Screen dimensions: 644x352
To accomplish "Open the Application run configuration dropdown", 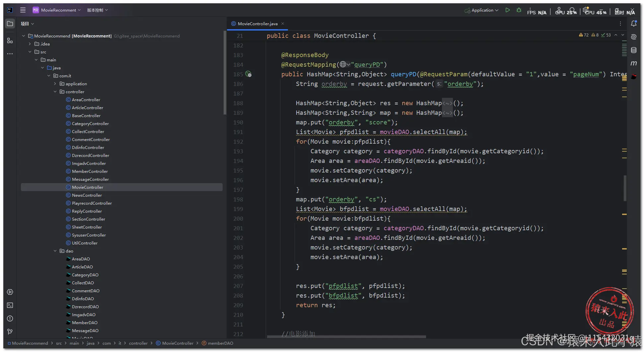I will coord(482,10).
